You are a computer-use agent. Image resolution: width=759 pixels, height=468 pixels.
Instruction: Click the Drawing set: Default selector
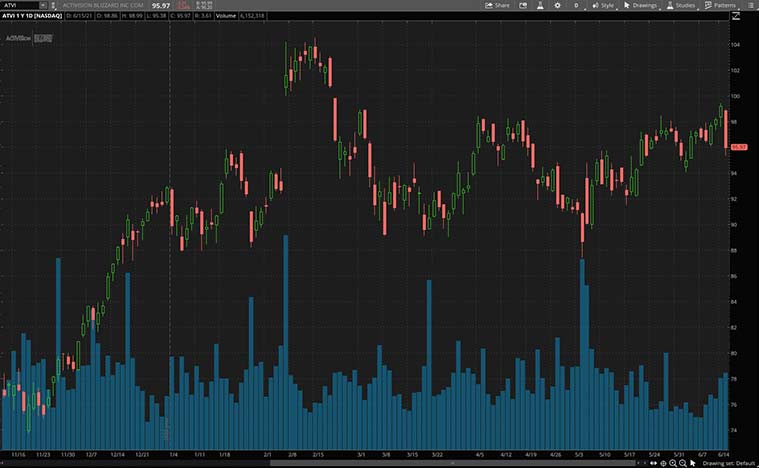[x=729, y=463]
